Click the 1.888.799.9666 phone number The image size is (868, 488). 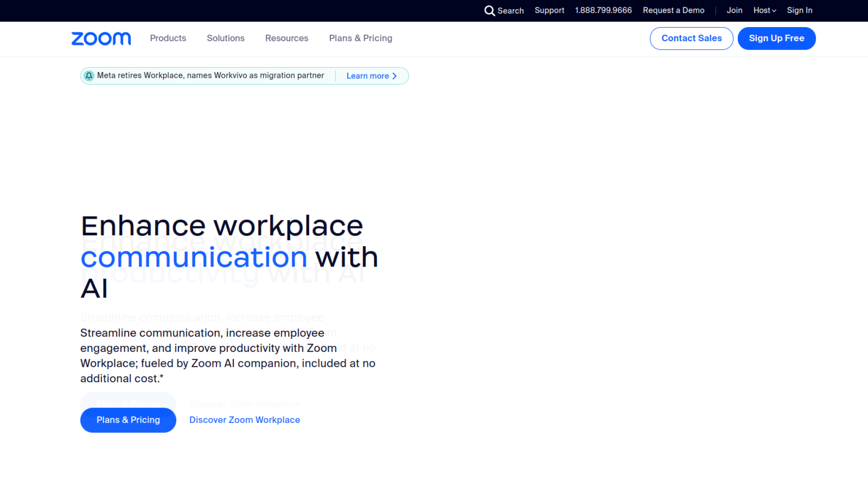[603, 10]
